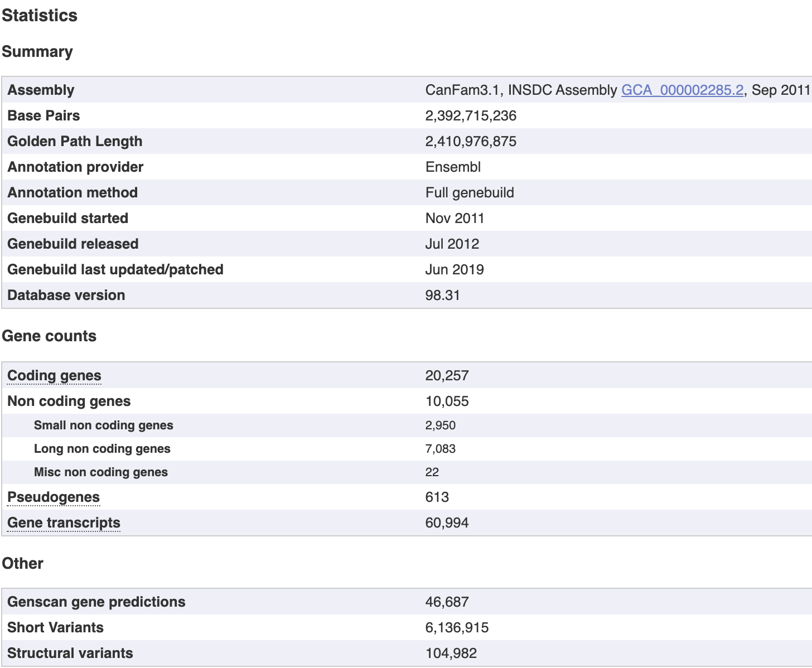Click the Other section heading
This screenshot has width=812, height=668.
22,563
